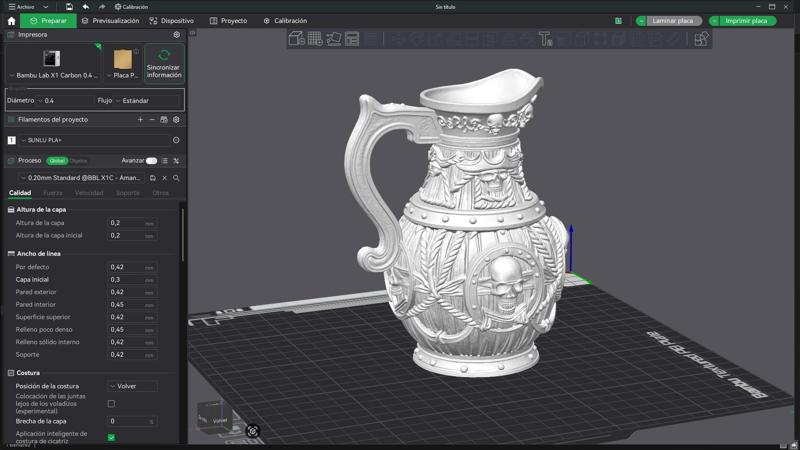Screen dimensions: 800x450
Task: Click the Imprimir placa button
Action: tap(747, 21)
